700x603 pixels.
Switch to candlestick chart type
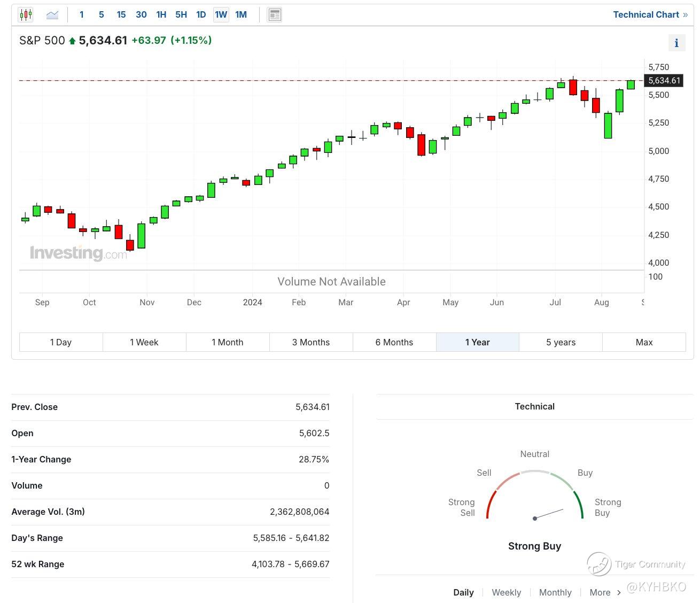(26, 14)
